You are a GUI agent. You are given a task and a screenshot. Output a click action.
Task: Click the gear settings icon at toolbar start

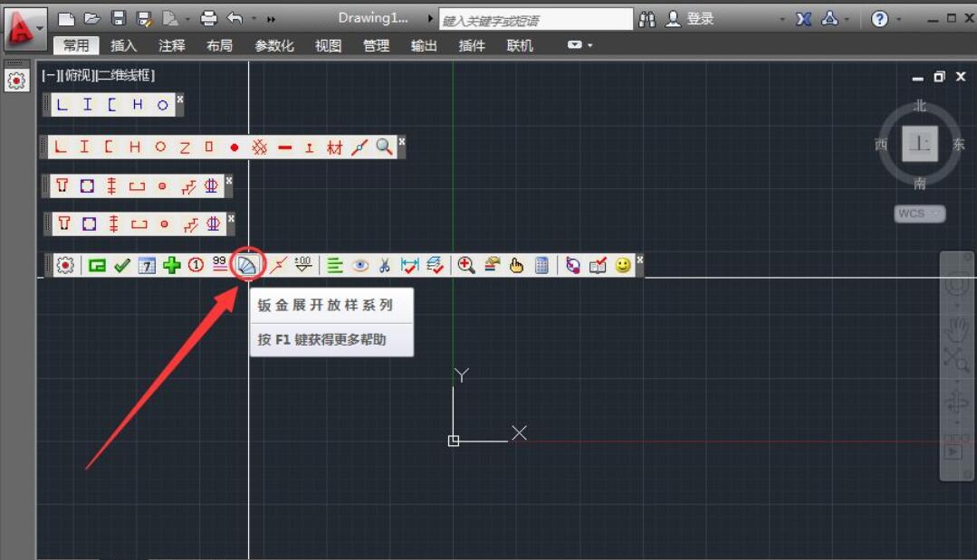pyautogui.click(x=63, y=264)
